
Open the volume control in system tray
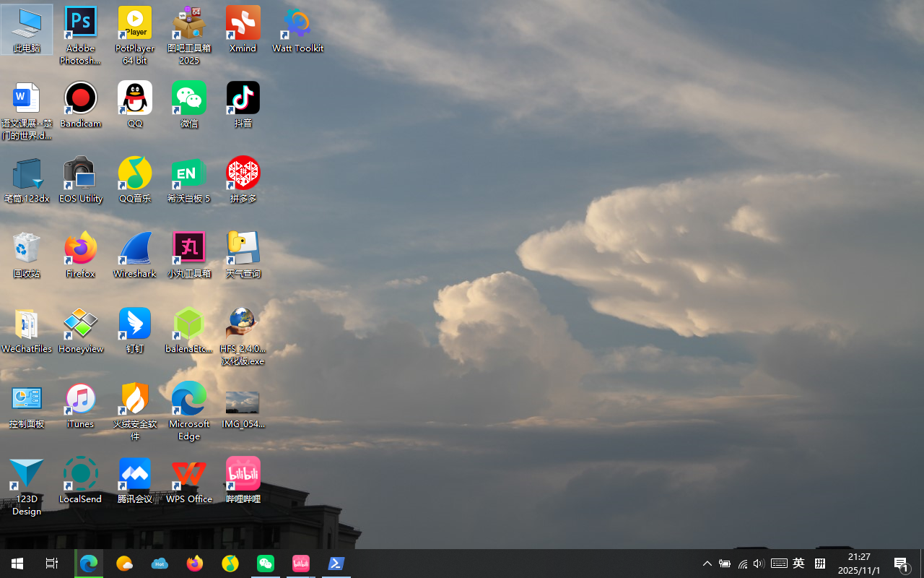pyautogui.click(x=759, y=564)
